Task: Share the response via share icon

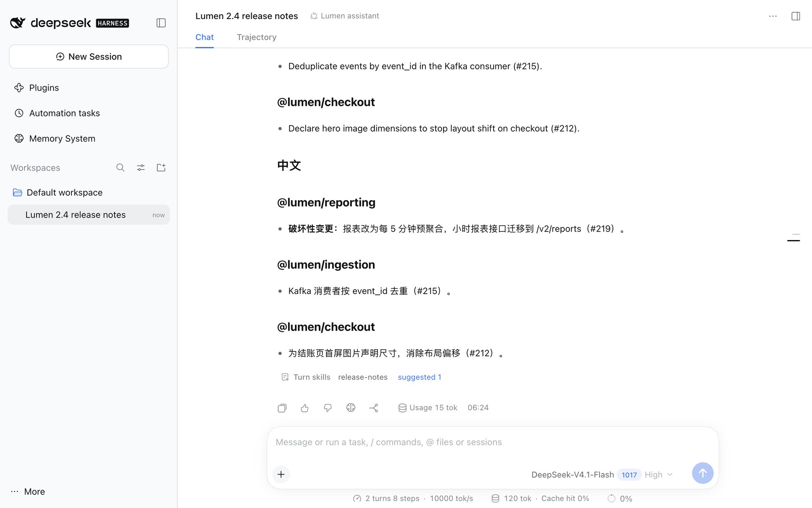Action: coord(373,408)
